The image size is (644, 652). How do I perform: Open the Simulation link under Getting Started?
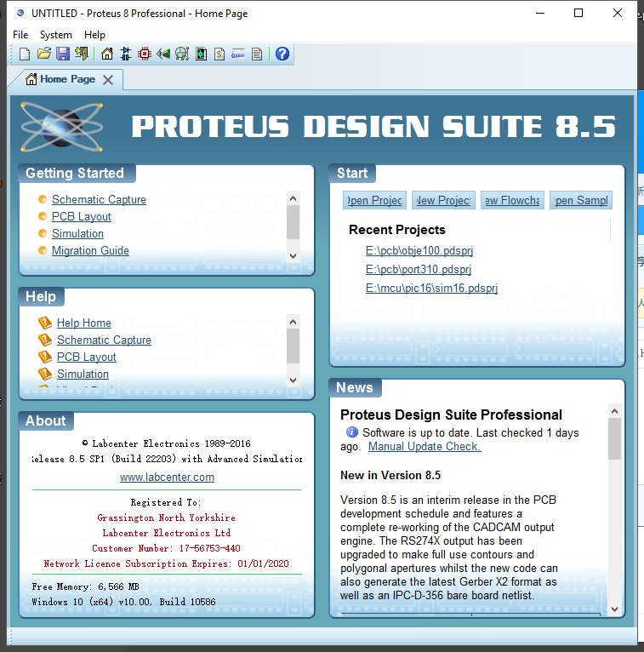point(77,234)
